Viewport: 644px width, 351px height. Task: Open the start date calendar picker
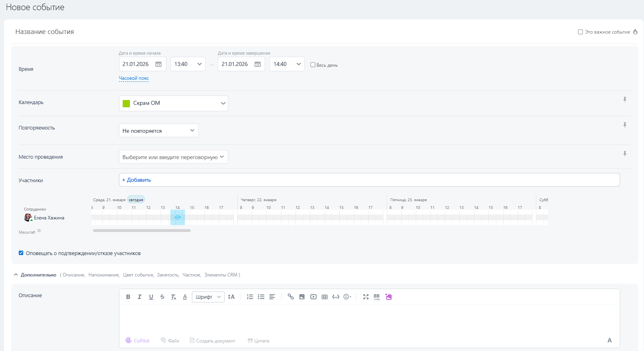click(158, 64)
